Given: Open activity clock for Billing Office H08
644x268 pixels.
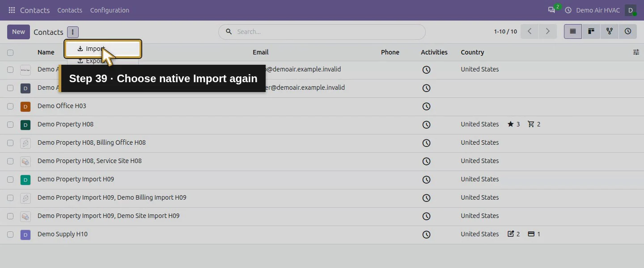Looking at the screenshot, I should pos(426,143).
